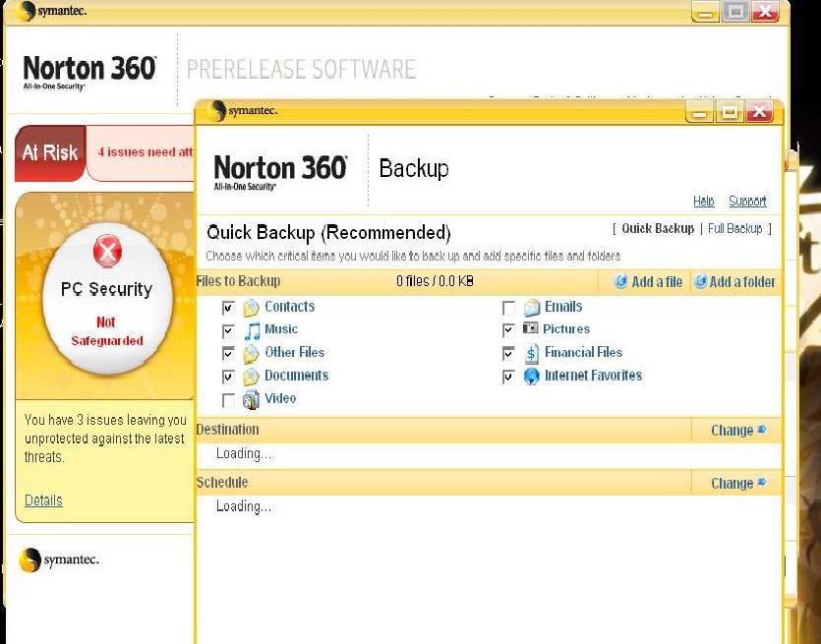Open the Support link in Backup window
The image size is (821, 644).
click(747, 201)
